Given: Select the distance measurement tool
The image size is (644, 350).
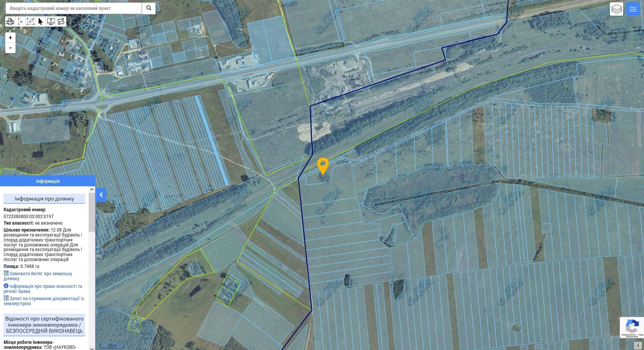Looking at the screenshot, I should coord(20,21).
